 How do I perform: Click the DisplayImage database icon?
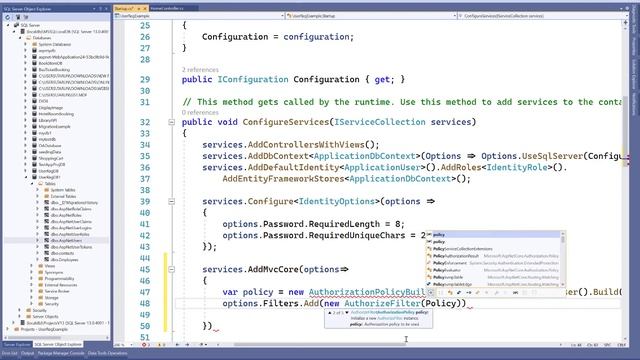[34, 107]
